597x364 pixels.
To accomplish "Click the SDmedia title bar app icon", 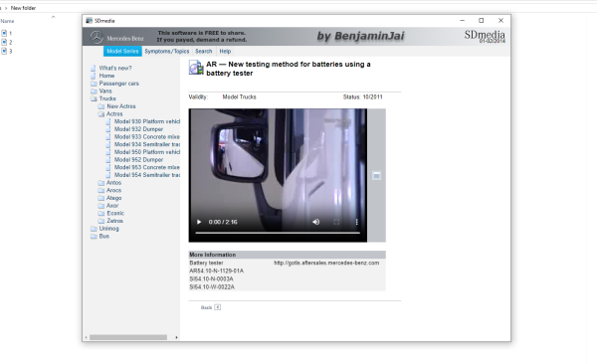I will (90, 21).
